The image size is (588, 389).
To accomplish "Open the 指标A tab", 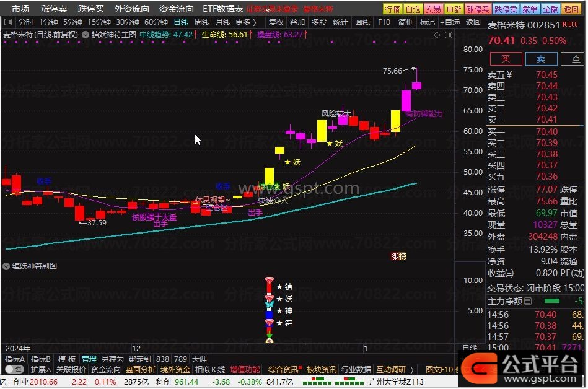I will tap(15, 359).
